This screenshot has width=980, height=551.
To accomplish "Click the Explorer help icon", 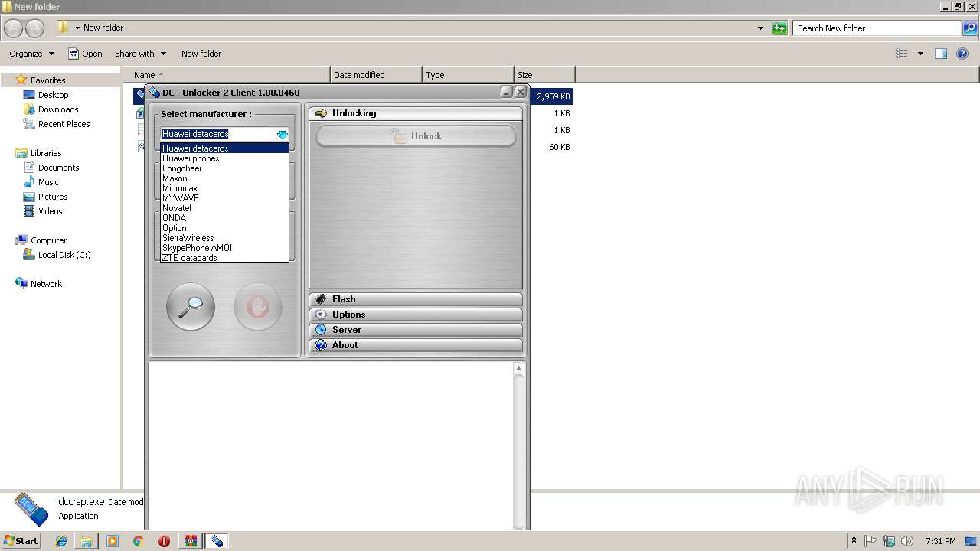I will coord(962,54).
